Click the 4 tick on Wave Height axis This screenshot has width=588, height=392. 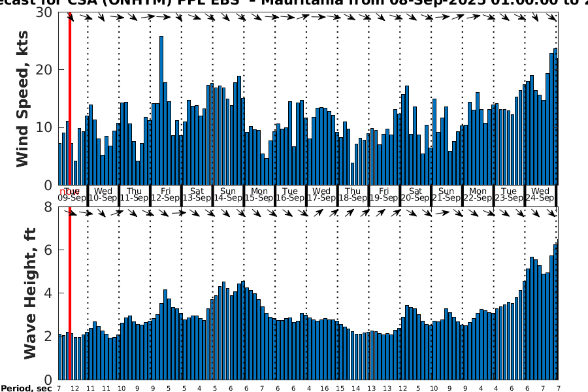[48, 293]
